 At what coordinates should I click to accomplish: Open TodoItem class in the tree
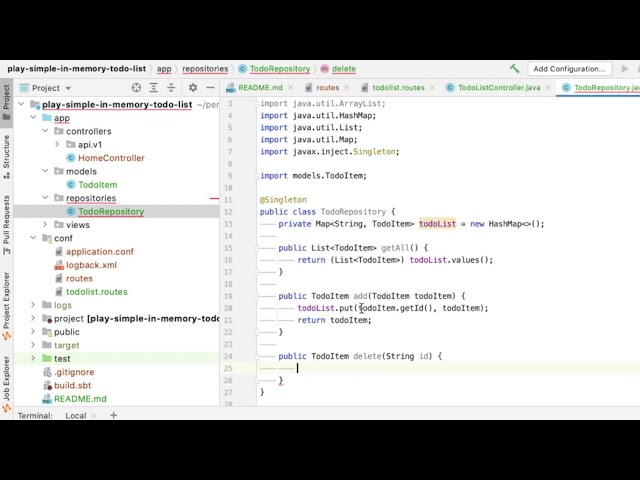point(98,185)
